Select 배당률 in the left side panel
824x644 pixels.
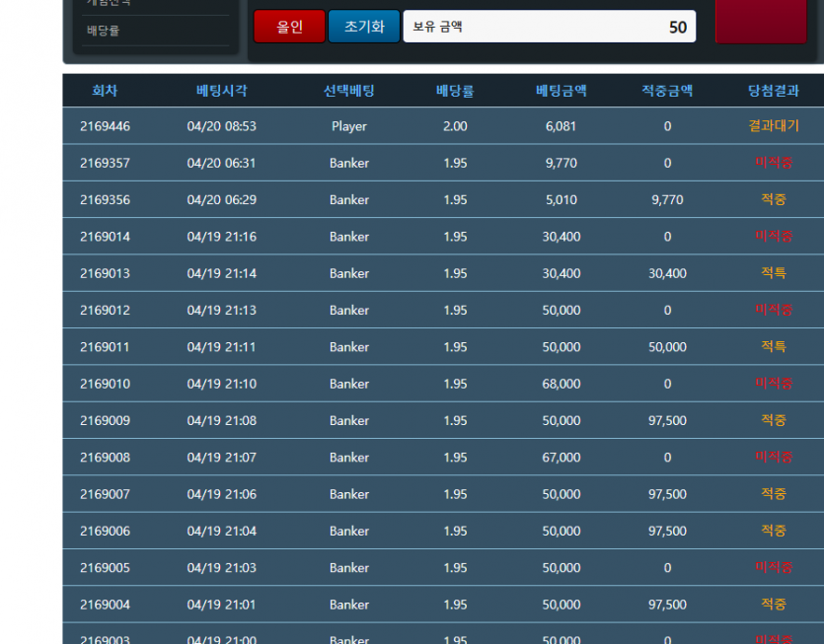point(103,31)
